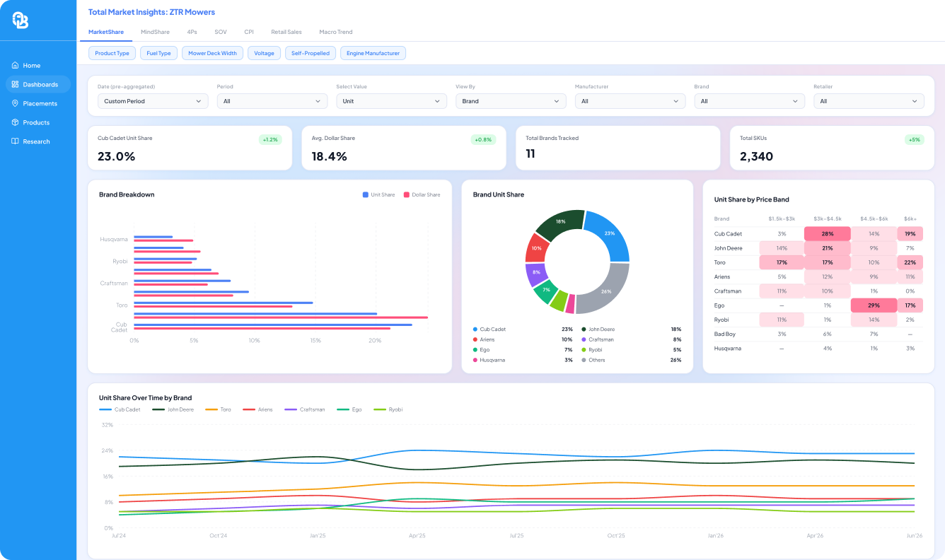Screen dimensions: 945x560
Task: Toggle Toro line in time chart legend
Action: [219, 409]
